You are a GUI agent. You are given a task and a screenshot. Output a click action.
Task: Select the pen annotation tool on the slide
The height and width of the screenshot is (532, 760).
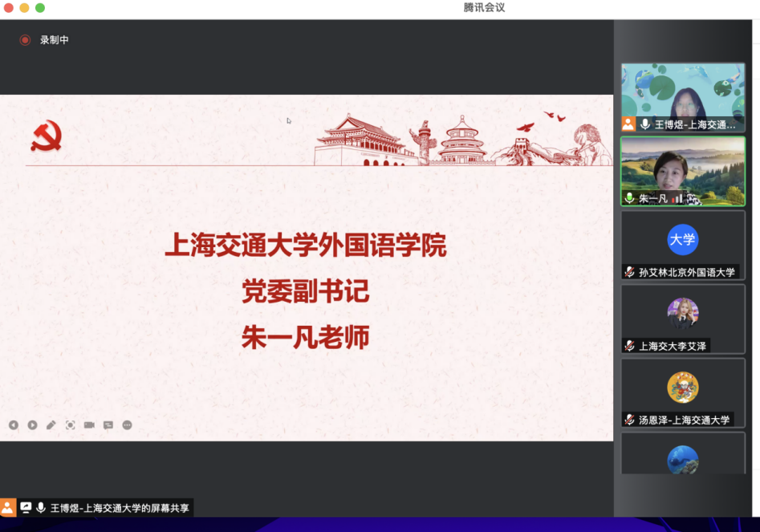(x=51, y=425)
